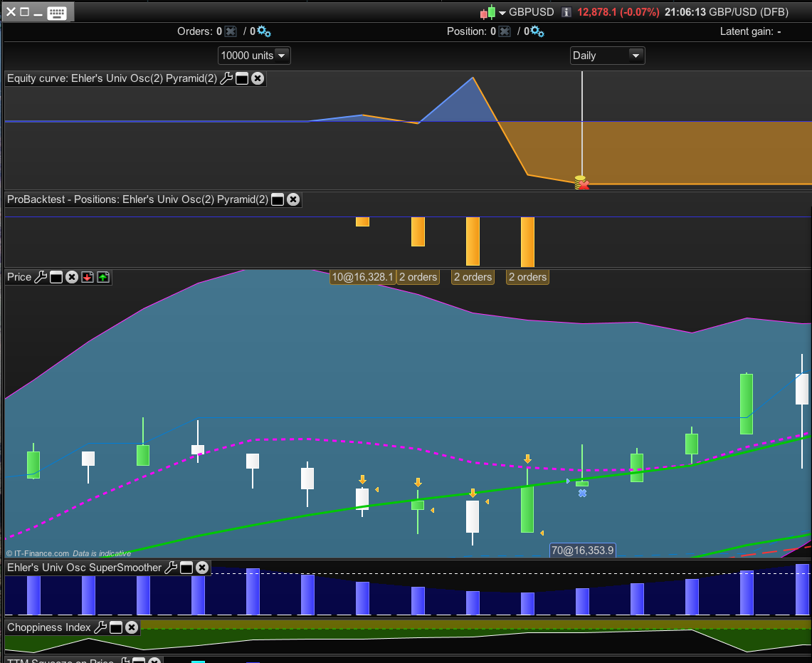Open Ehler's Univ Osc SuperSmoother settings wrench
This screenshot has width=812, height=663.
click(x=171, y=568)
